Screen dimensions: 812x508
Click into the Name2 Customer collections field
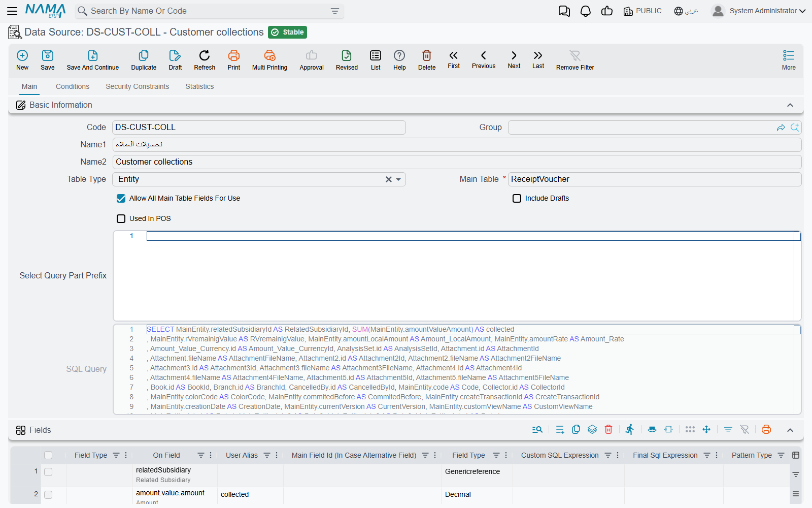[x=457, y=162]
